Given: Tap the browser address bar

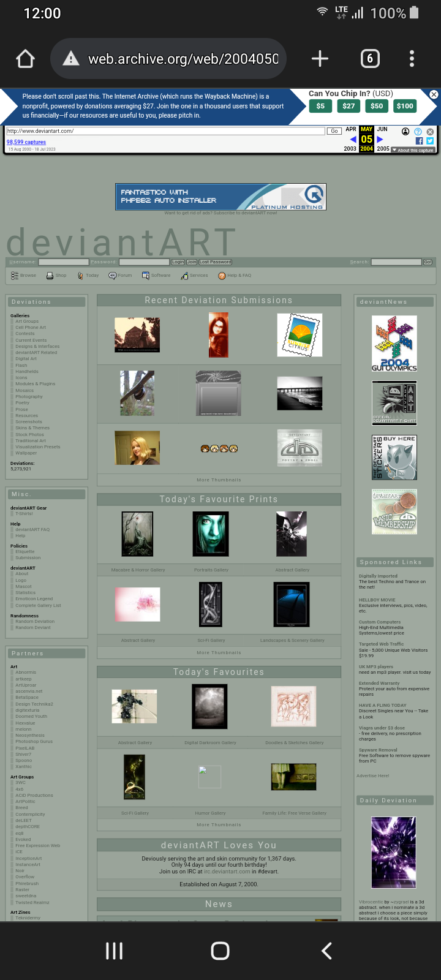Looking at the screenshot, I should click(x=168, y=59).
